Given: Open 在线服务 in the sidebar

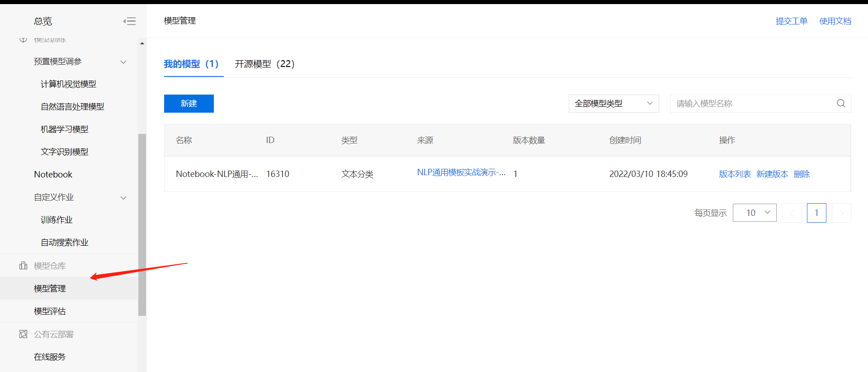Looking at the screenshot, I should coord(50,357).
